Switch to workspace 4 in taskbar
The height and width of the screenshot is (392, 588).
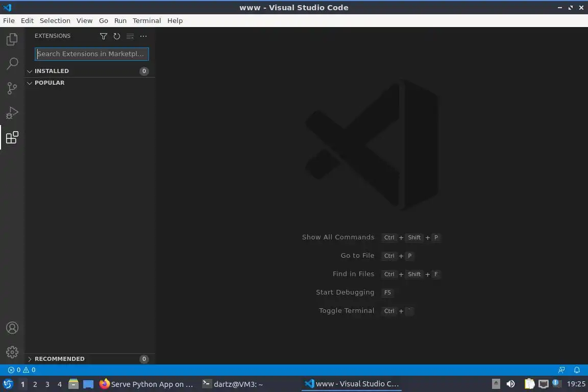pos(60,384)
